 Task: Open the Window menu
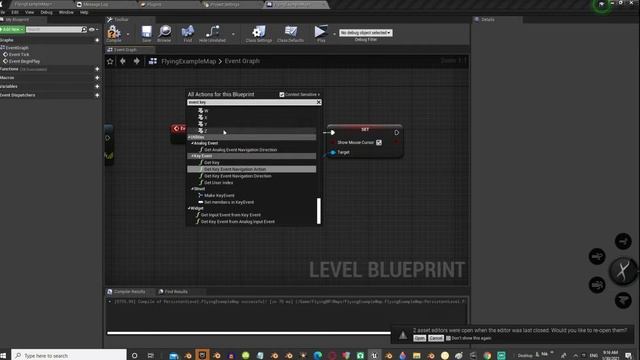coord(66,12)
